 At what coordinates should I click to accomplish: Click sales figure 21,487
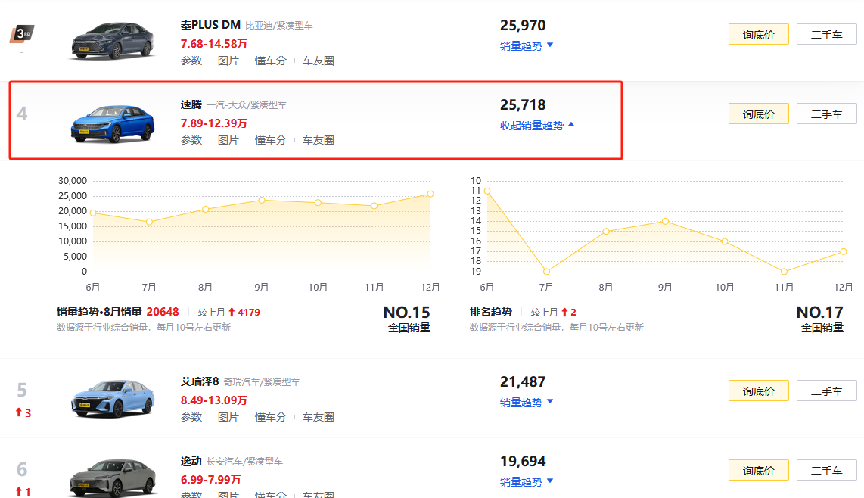(522, 382)
